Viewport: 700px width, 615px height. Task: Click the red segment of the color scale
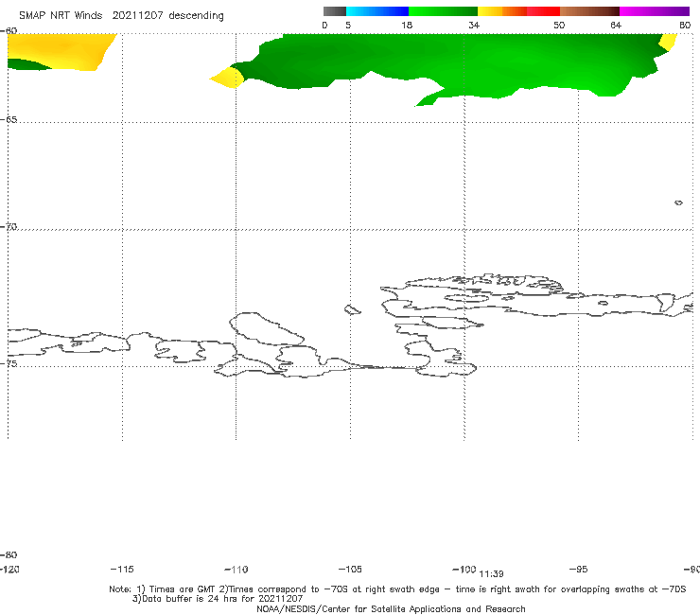(x=543, y=11)
